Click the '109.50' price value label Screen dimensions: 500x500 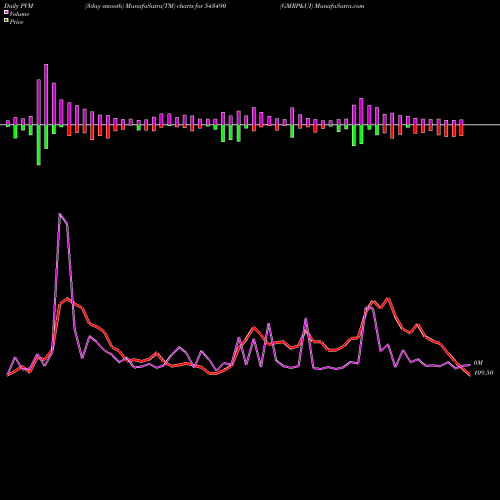click(x=483, y=373)
